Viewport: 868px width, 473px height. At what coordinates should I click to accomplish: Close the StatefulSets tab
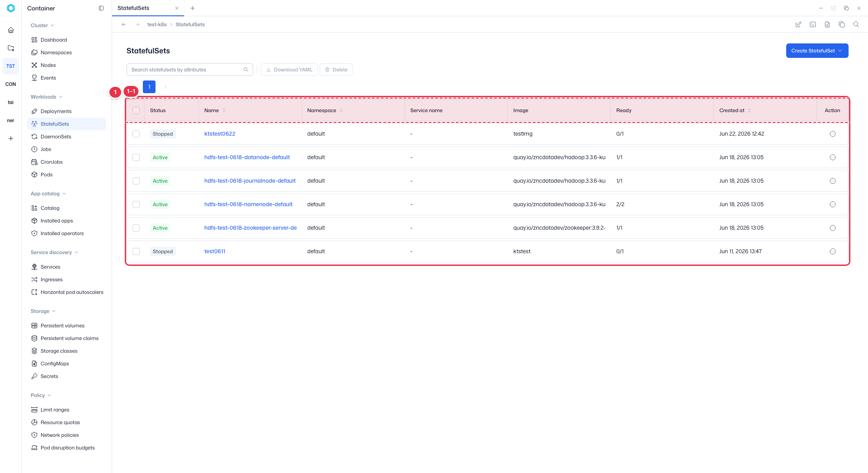[x=177, y=8]
